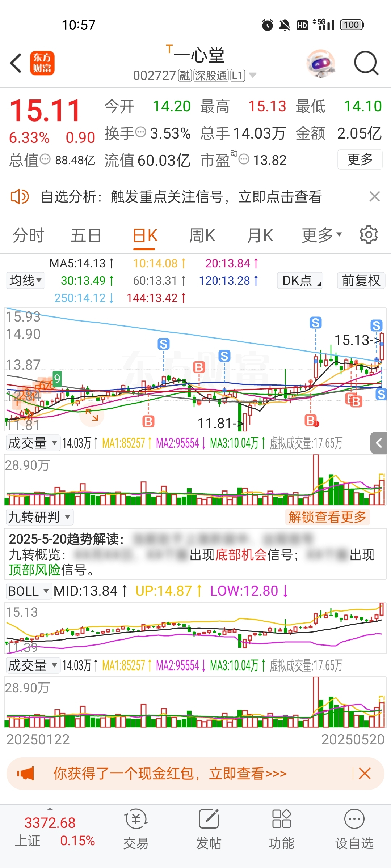Tap the first volume bar chart
Screen dimensions: 391x868
[x=195, y=480]
